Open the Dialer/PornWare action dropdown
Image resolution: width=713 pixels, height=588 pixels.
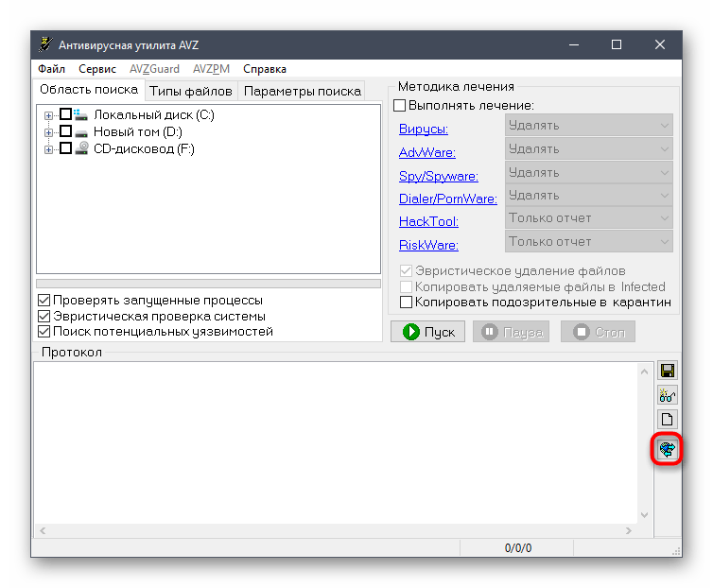pyautogui.click(x=588, y=195)
